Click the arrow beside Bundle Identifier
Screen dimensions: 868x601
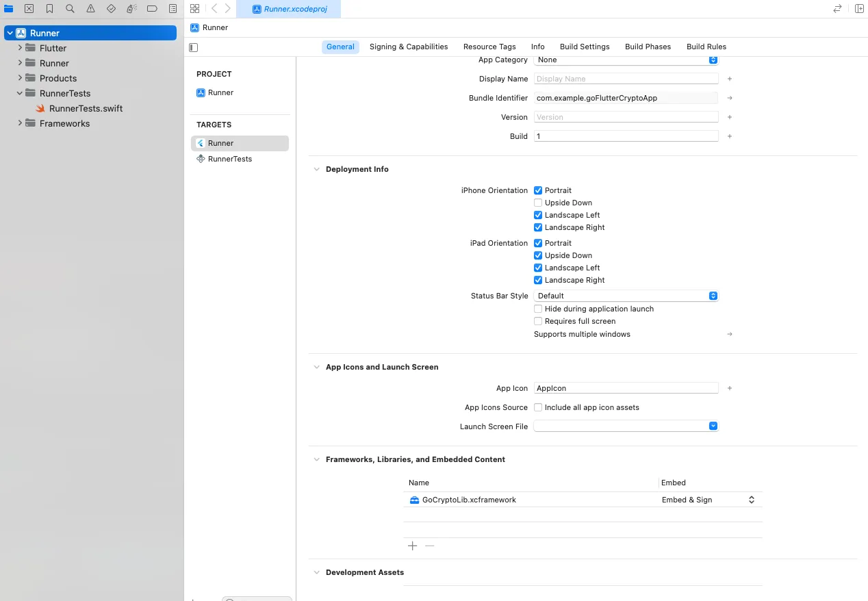point(730,98)
